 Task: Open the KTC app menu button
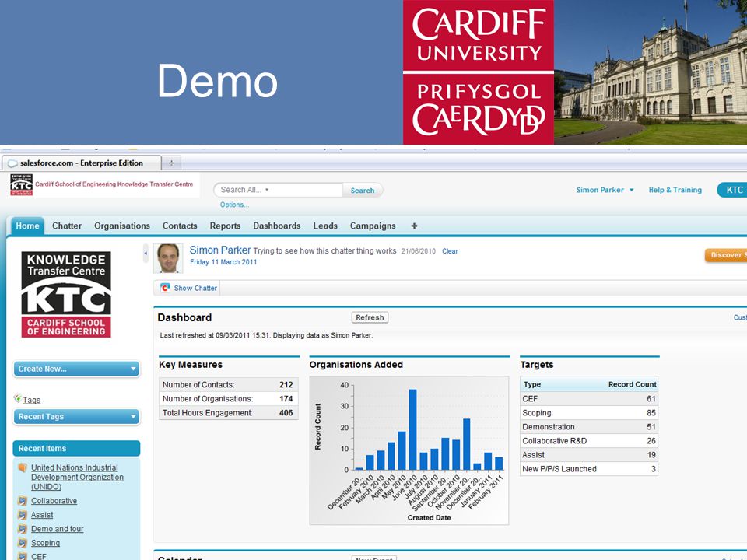click(x=733, y=190)
